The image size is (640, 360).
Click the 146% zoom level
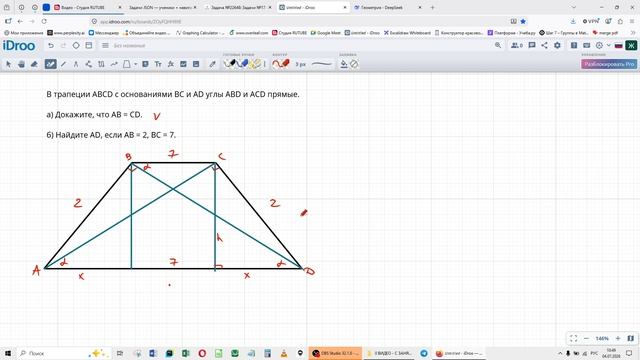coord(602,338)
